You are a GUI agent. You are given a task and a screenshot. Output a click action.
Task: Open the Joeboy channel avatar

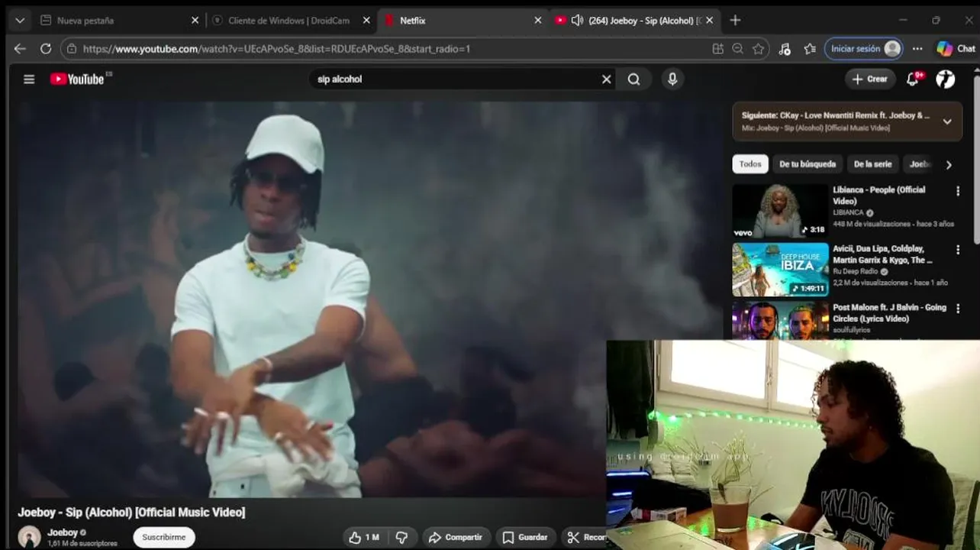click(x=30, y=537)
